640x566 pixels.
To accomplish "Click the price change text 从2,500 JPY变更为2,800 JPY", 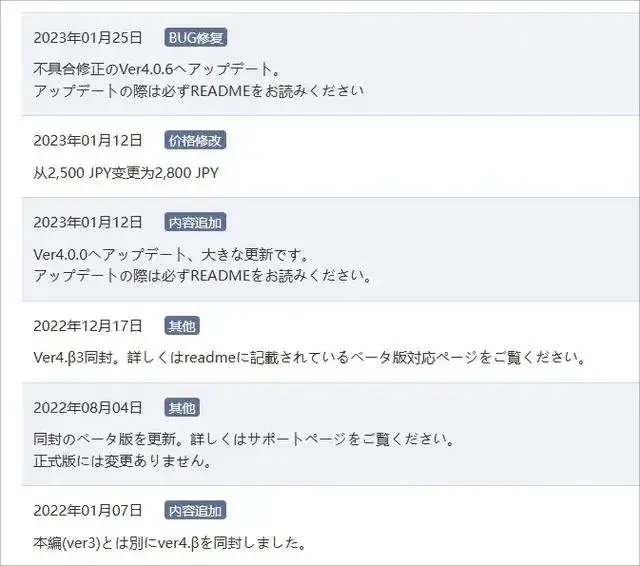I will pyautogui.click(x=126, y=173).
